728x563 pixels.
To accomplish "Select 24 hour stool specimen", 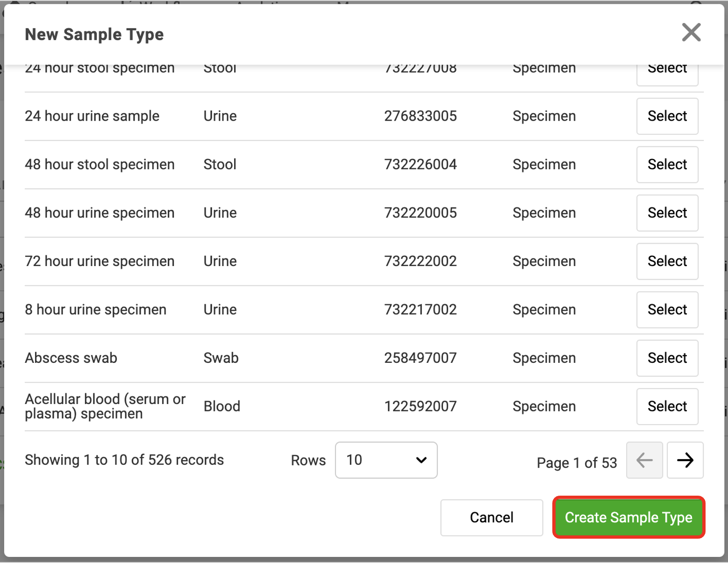I will (x=667, y=74).
